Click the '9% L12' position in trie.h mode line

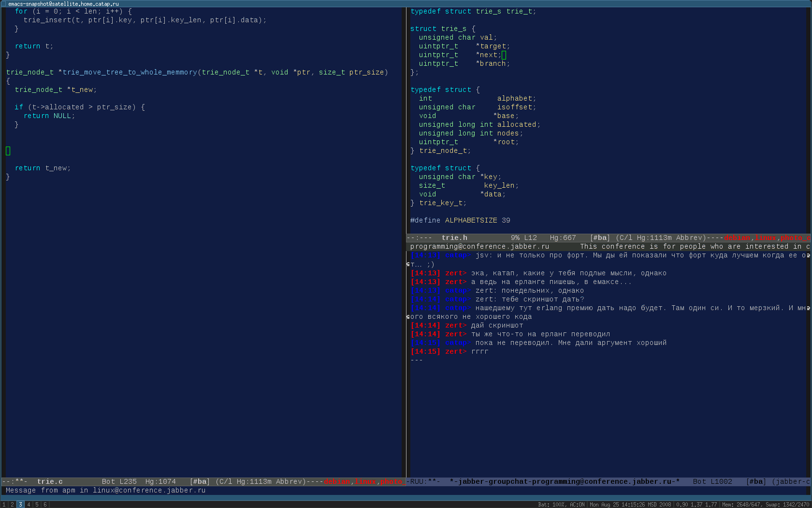[x=524, y=238]
